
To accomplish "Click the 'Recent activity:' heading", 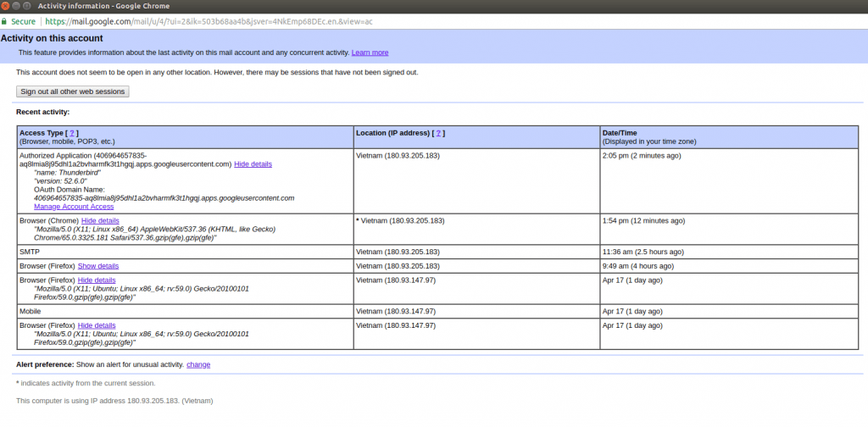I will 43,112.
